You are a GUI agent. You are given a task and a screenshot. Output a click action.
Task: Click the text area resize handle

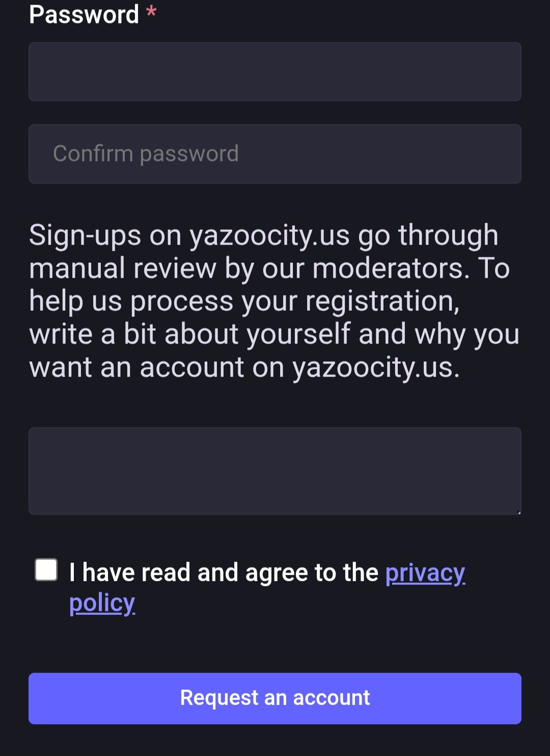pyautogui.click(x=518, y=512)
